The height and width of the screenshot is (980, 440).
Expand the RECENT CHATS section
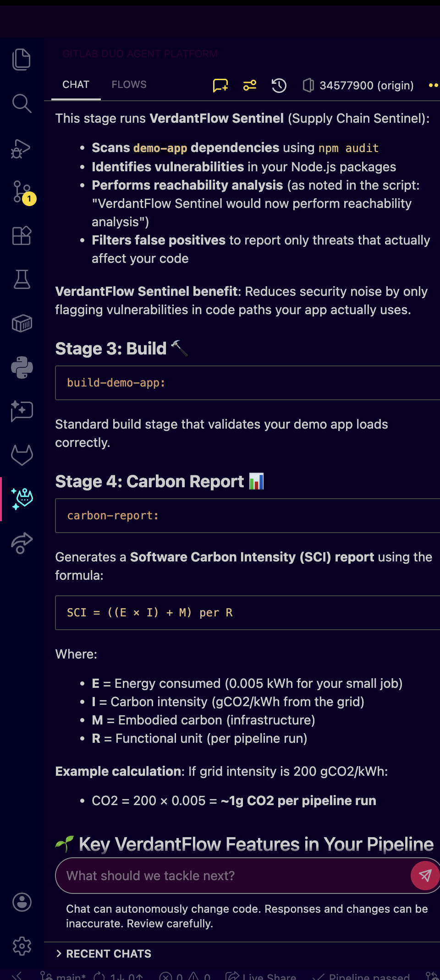tap(104, 953)
